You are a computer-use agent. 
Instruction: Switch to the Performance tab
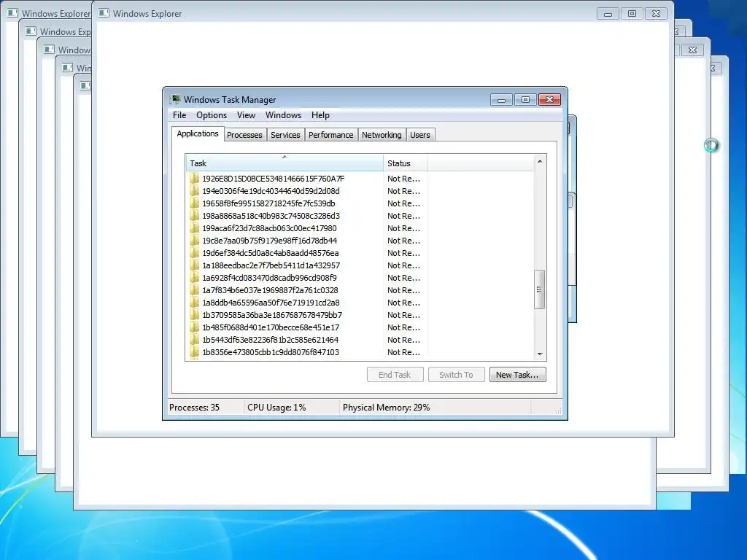pos(330,135)
